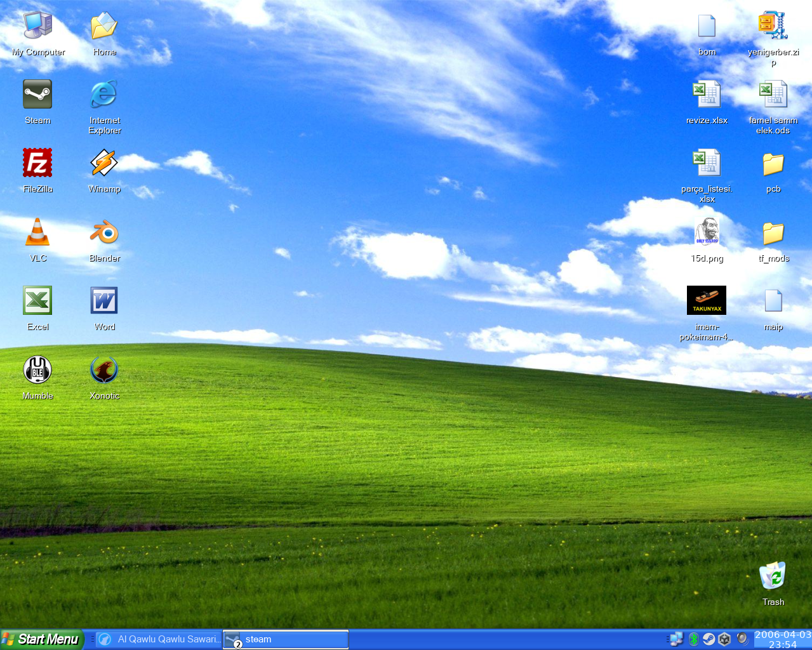Select the Home folder icon
Viewport: 812px width, 650px height.
(x=104, y=26)
